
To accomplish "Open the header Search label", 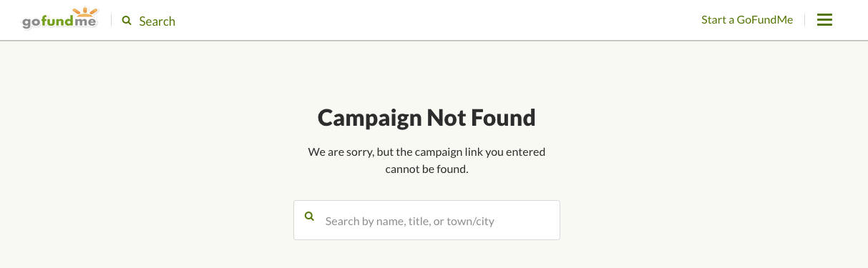I will (x=157, y=21).
